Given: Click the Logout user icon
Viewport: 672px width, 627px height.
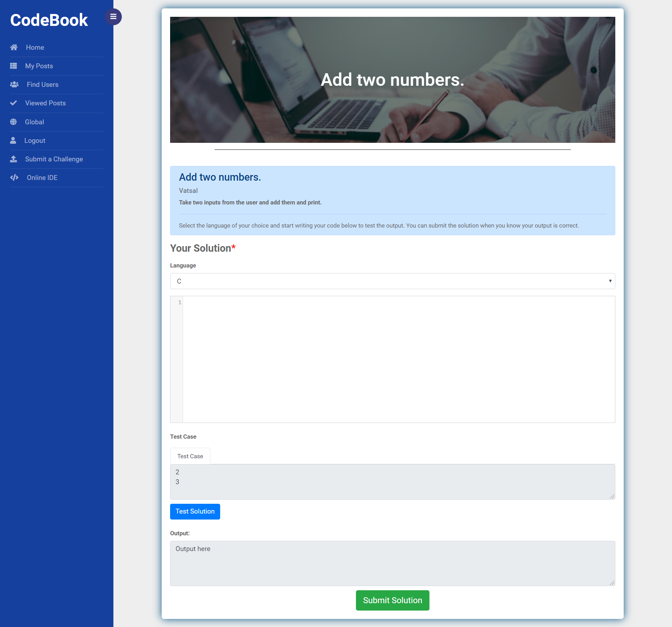Looking at the screenshot, I should 13,140.
